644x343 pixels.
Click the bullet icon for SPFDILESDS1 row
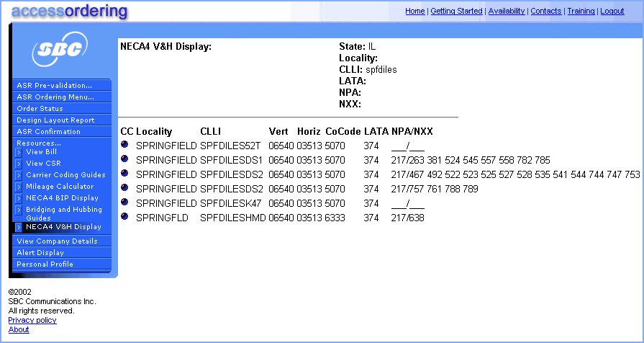[125, 159]
